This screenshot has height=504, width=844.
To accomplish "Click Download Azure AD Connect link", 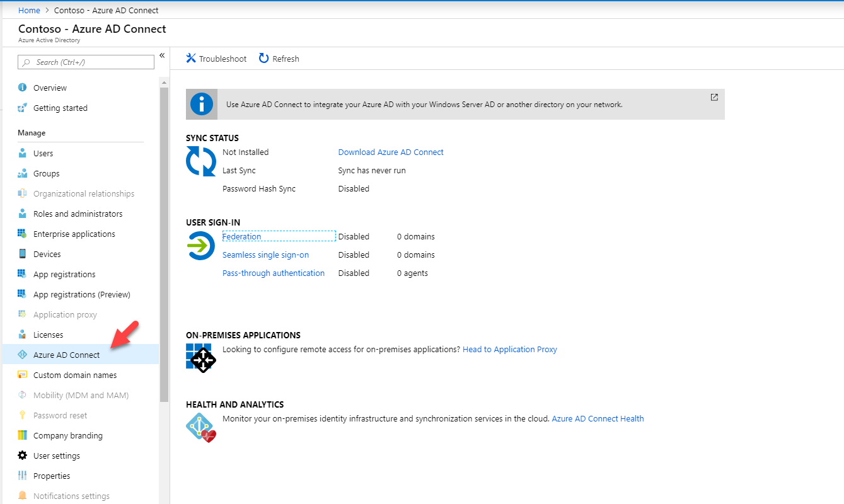I will pyautogui.click(x=391, y=152).
